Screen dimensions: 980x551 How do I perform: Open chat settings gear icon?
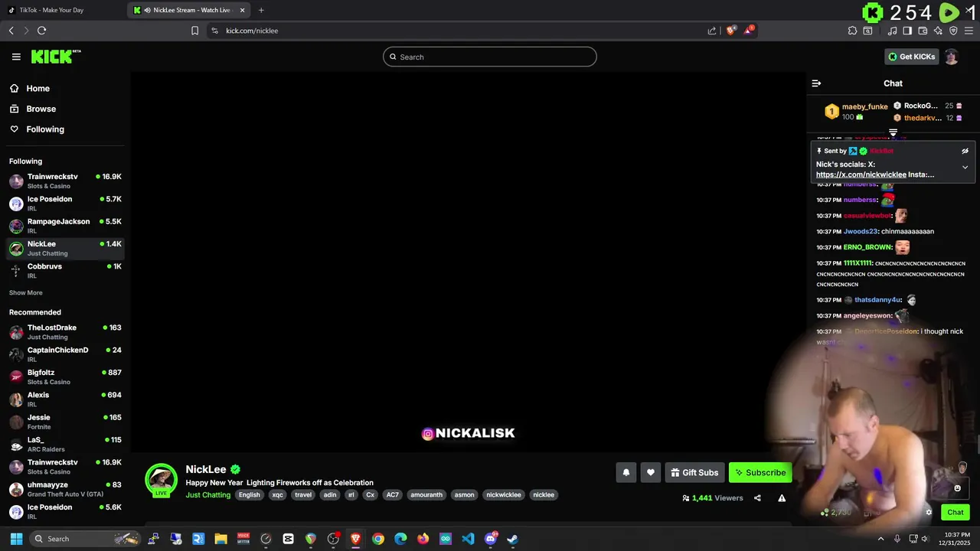pos(929,513)
